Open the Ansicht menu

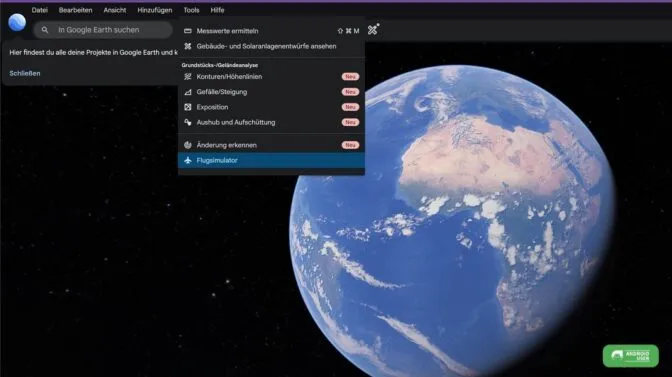(115, 10)
